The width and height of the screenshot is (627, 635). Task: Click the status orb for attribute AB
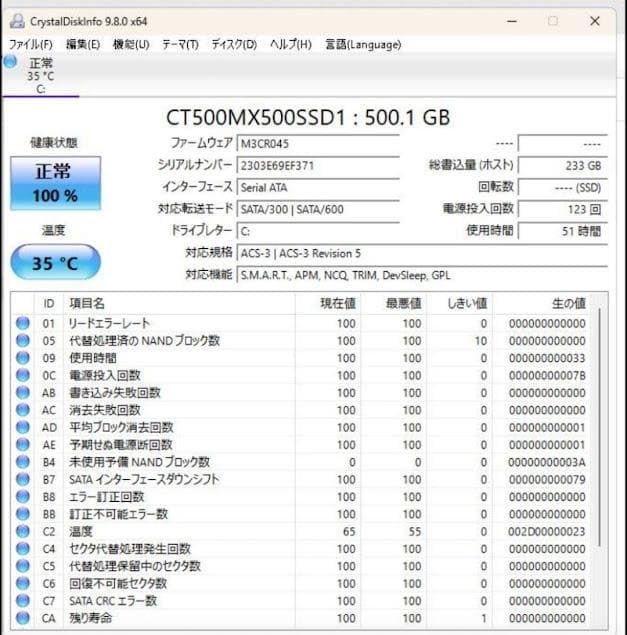click(23, 392)
